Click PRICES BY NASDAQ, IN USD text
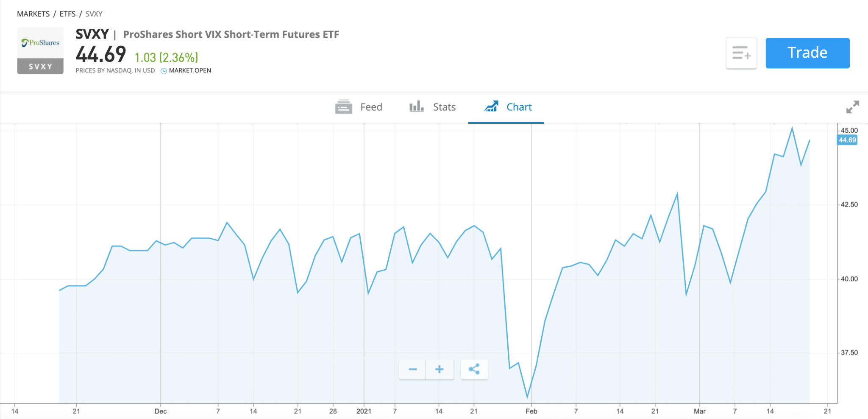The height and width of the screenshot is (419, 868). 115,70
